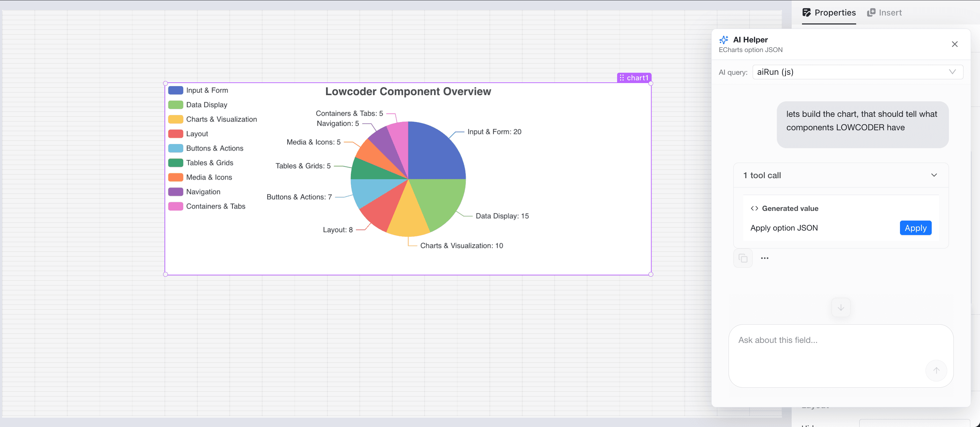Toggle Charts & Visualization legend swatch
The image size is (980, 427).
[x=175, y=119]
